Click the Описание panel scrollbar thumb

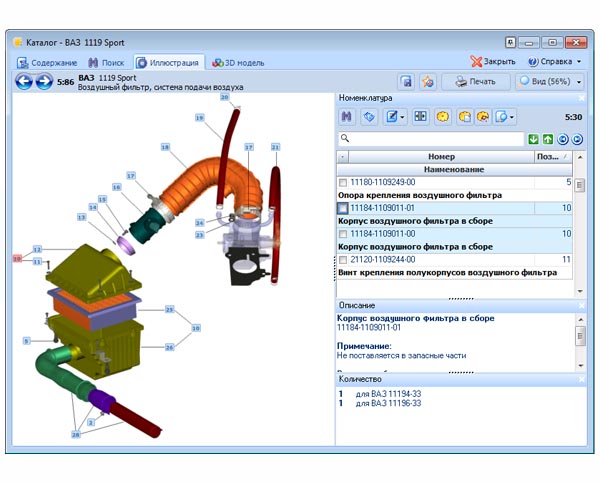[x=580, y=336]
